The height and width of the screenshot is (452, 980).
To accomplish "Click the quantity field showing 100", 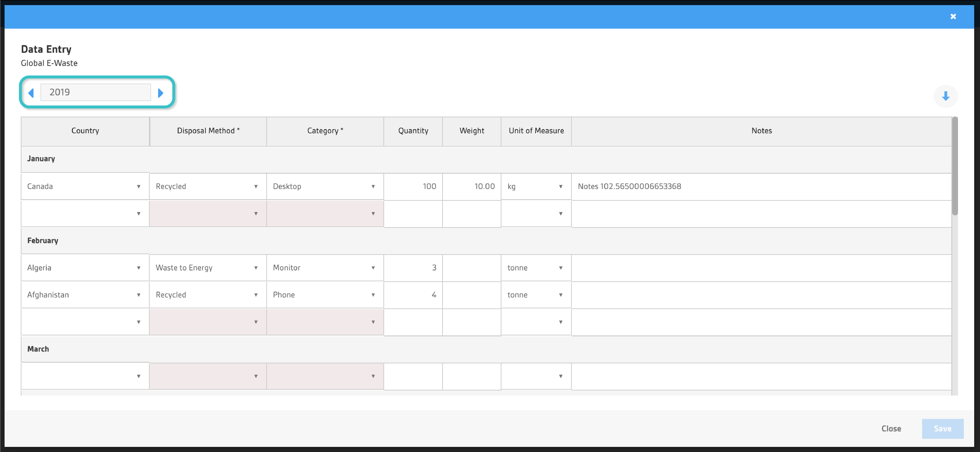I will coord(413,186).
